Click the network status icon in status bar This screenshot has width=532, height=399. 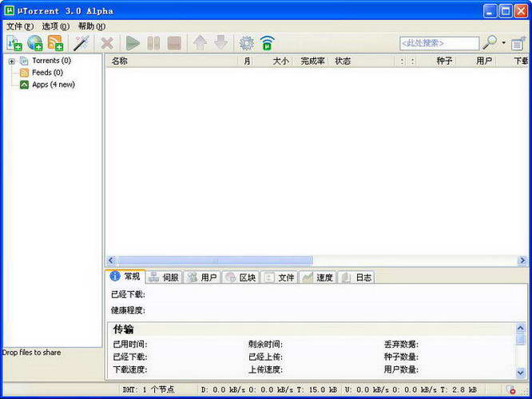tap(510, 390)
